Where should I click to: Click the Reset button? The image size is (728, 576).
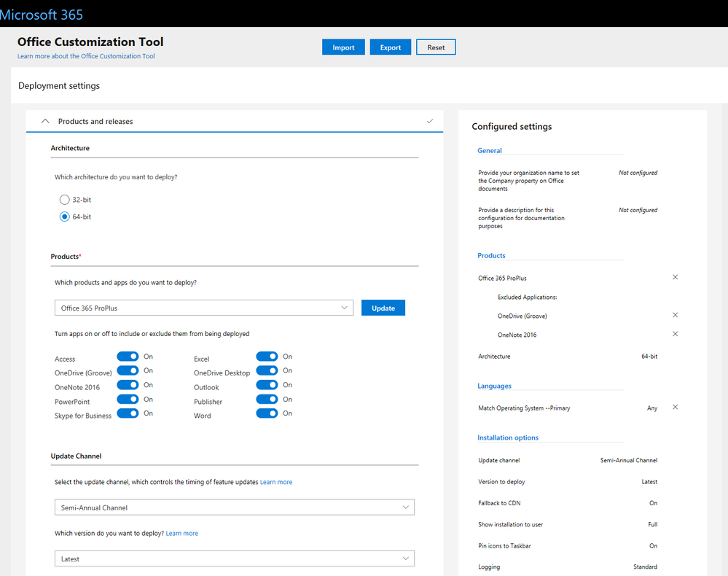click(x=436, y=47)
